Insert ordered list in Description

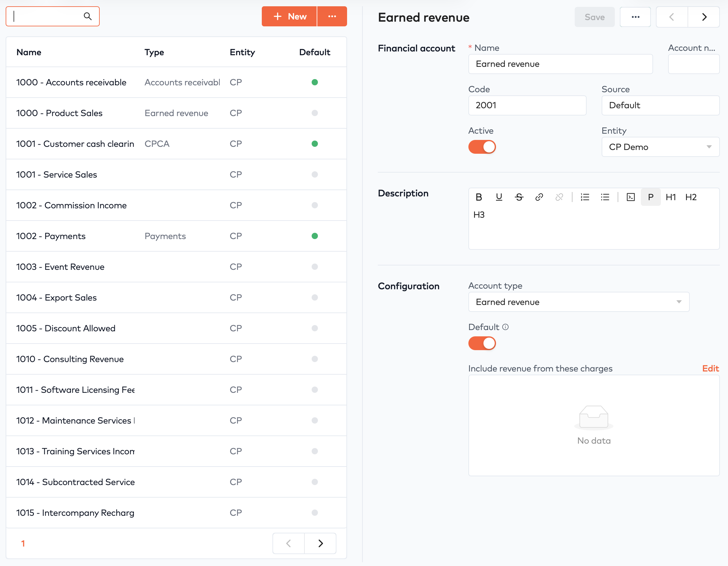pos(585,197)
